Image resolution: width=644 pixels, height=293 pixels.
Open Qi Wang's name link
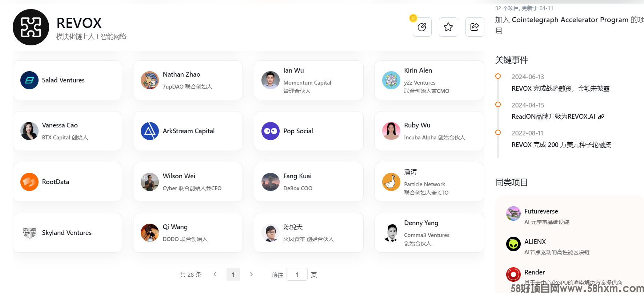pyautogui.click(x=175, y=227)
